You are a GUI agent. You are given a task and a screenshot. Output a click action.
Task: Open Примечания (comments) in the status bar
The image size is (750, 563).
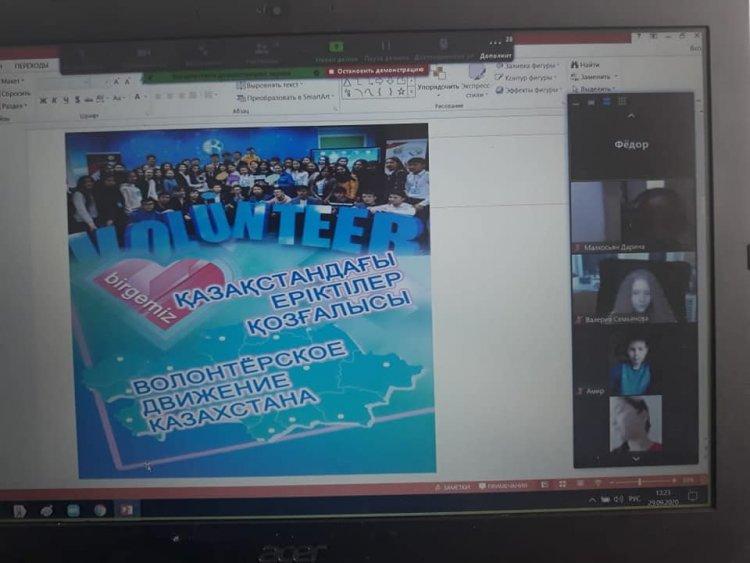click(x=503, y=486)
